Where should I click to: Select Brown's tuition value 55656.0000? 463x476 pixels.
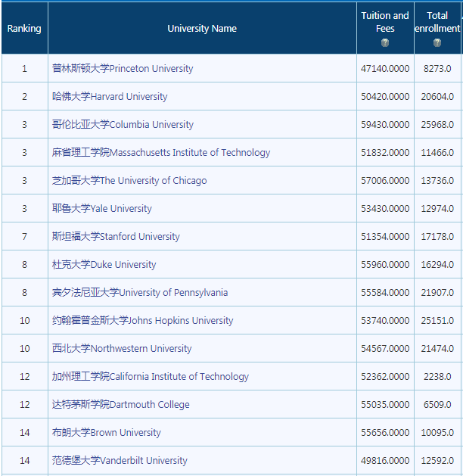click(x=385, y=432)
